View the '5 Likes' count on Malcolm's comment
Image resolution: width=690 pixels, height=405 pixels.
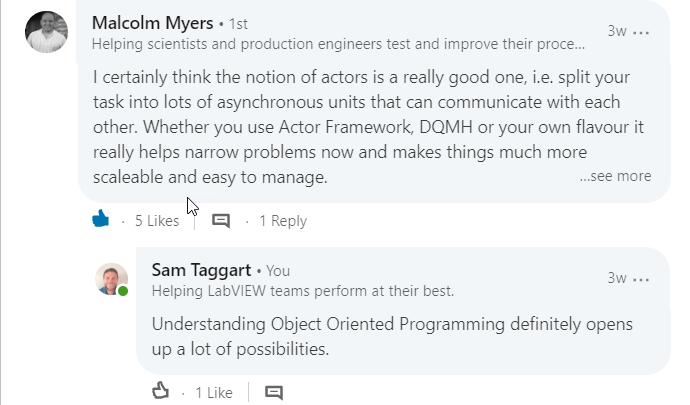(x=157, y=221)
